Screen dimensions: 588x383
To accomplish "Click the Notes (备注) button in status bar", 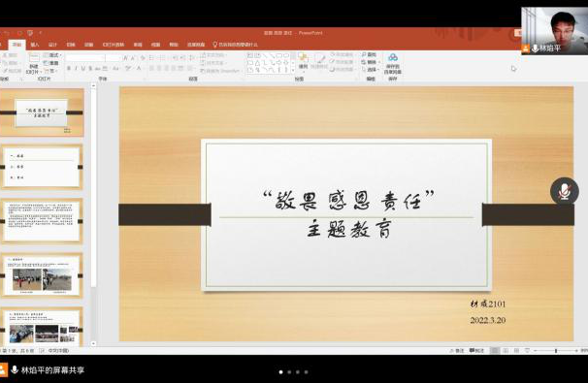I will point(457,351).
